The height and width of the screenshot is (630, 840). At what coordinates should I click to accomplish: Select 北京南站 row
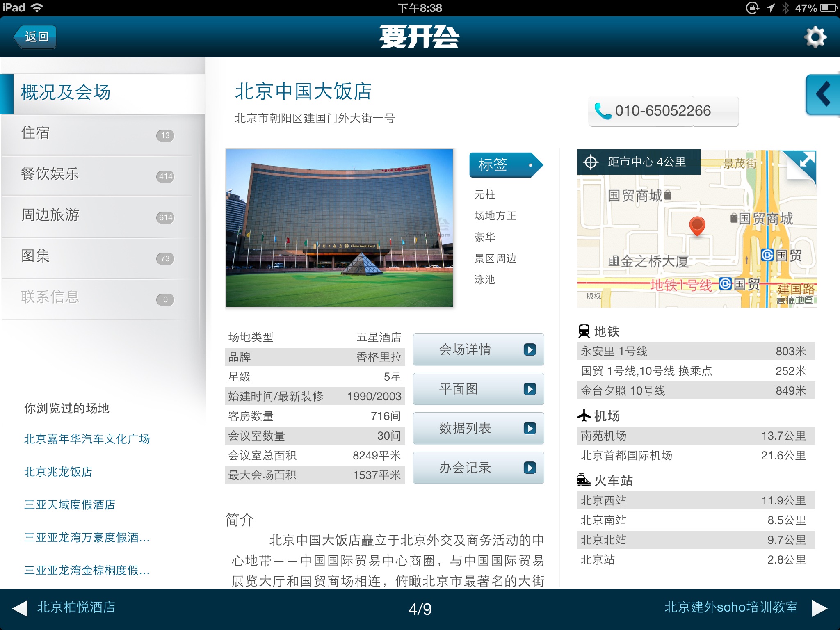(x=696, y=520)
